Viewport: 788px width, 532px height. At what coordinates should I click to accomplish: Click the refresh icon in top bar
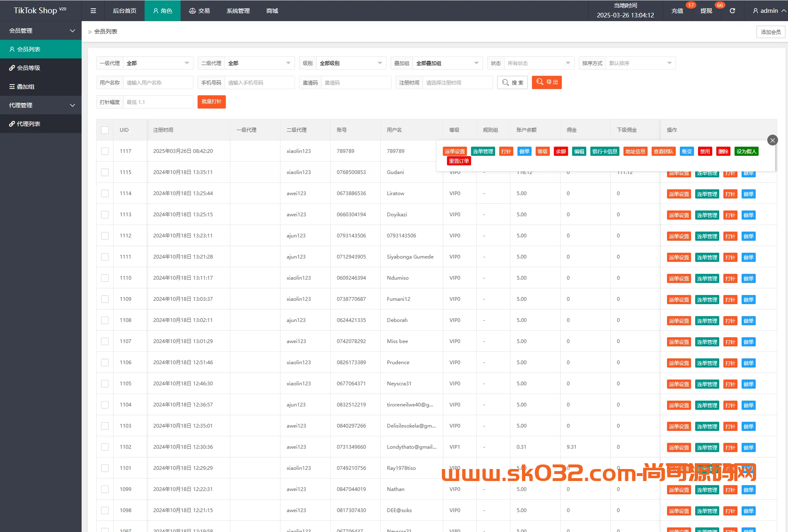(x=732, y=11)
